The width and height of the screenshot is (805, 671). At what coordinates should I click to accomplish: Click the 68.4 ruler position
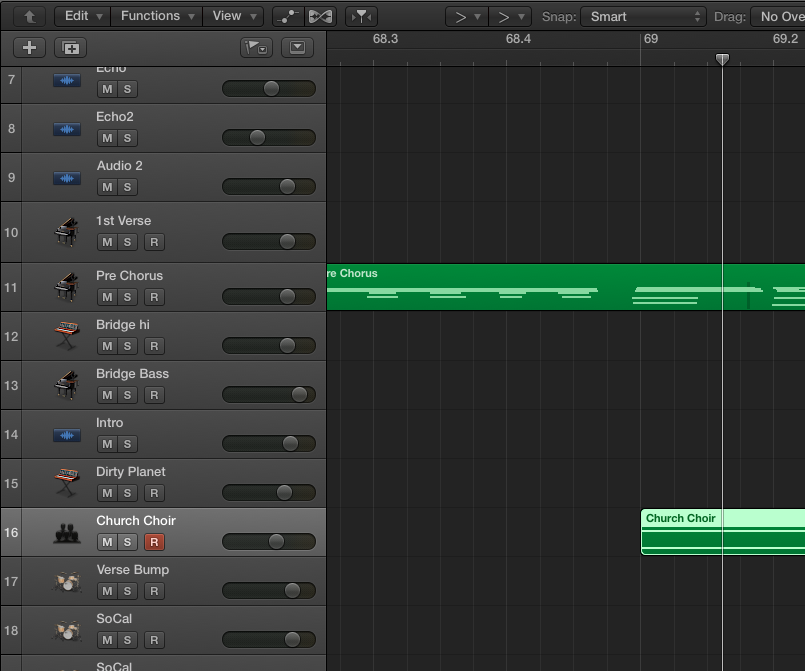tap(518, 39)
